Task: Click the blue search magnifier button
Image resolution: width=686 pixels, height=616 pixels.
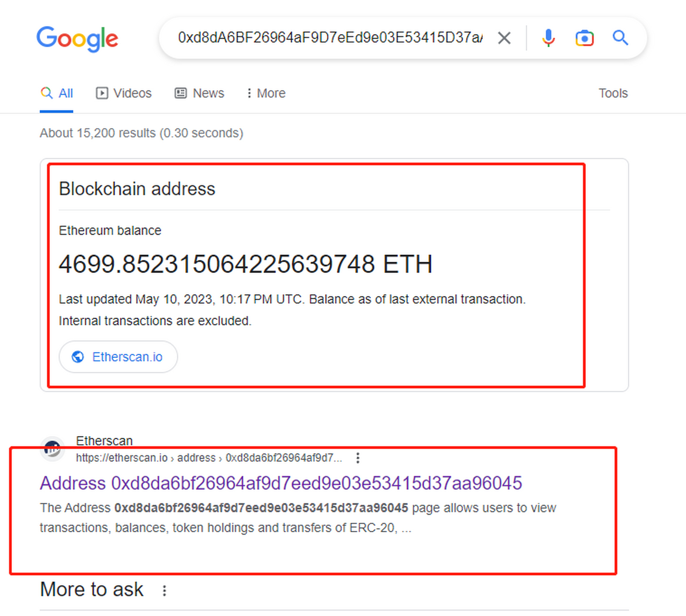Action: [x=620, y=38]
